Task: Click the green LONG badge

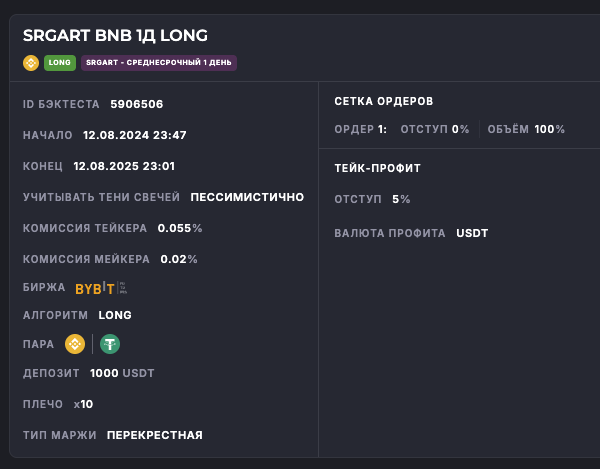Action: pyautogui.click(x=60, y=63)
